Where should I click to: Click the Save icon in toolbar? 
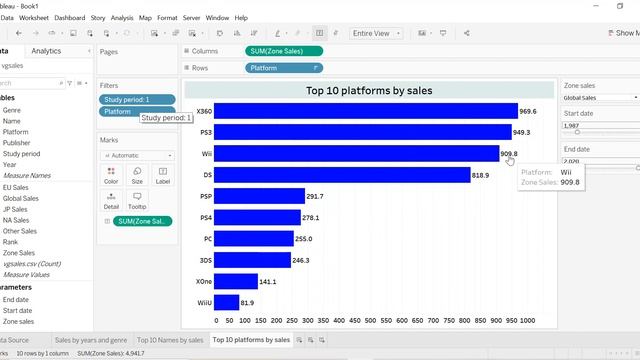(x=73, y=33)
